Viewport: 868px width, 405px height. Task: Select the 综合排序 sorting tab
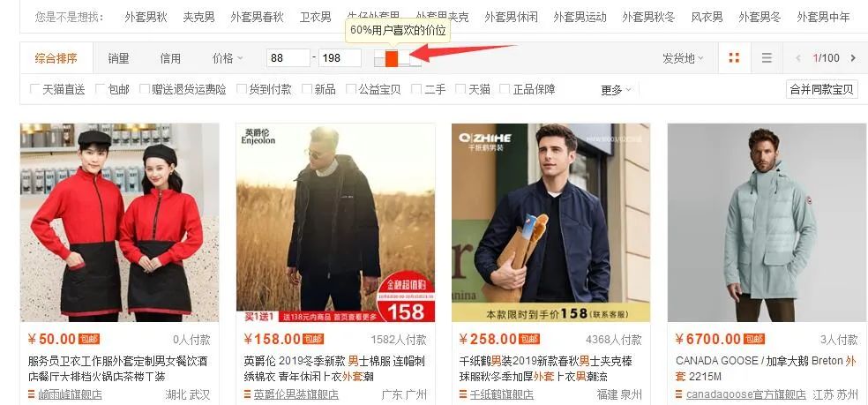point(56,57)
